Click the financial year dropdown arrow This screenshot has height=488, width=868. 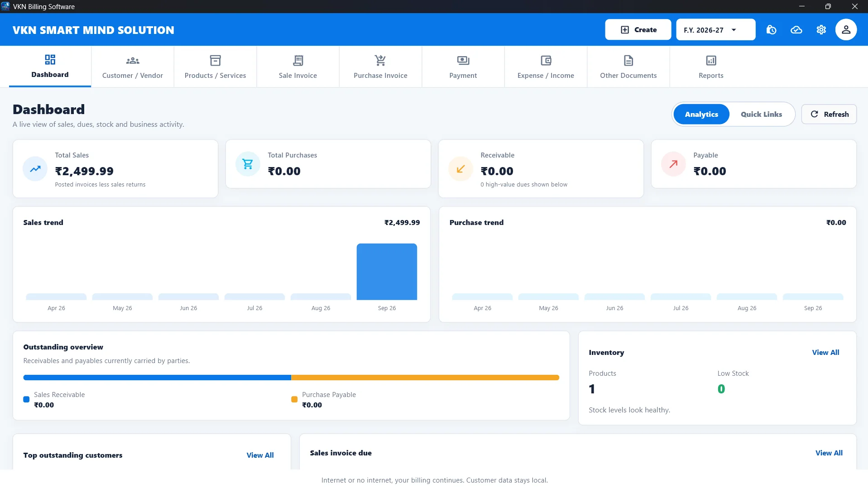pyautogui.click(x=734, y=30)
